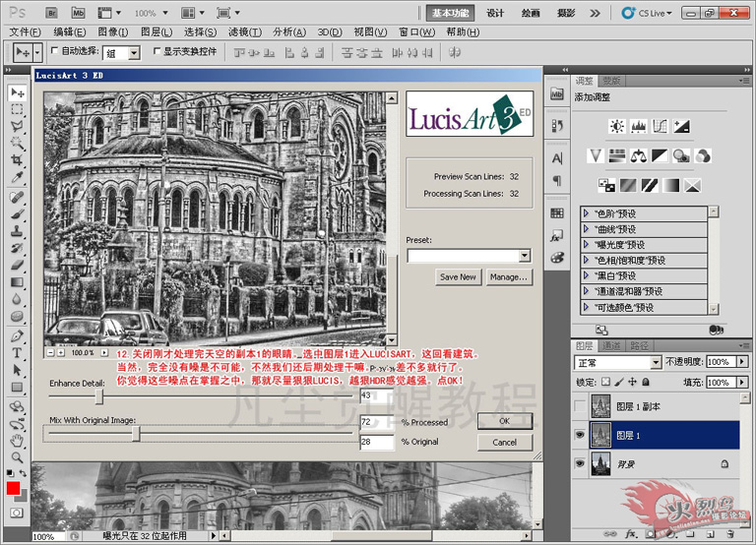756x545 pixels.
Task: Select the Eyedropper tool
Action: pyautogui.click(x=18, y=177)
